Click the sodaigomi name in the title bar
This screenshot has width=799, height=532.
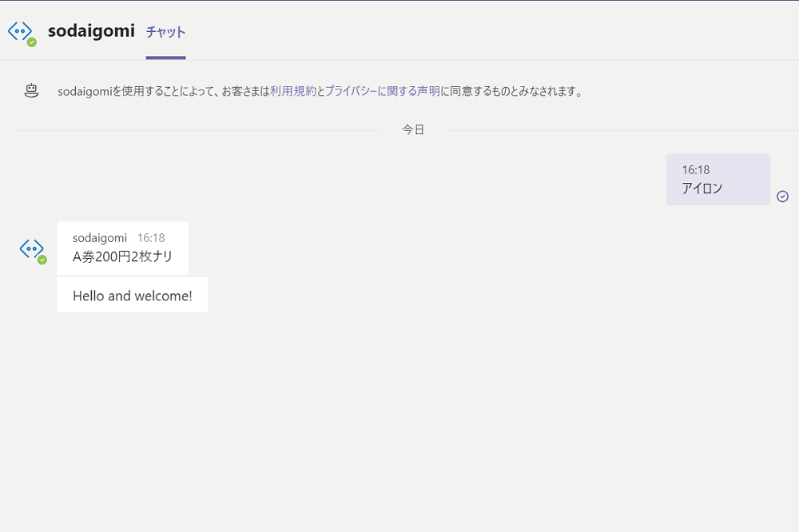pyautogui.click(x=91, y=31)
